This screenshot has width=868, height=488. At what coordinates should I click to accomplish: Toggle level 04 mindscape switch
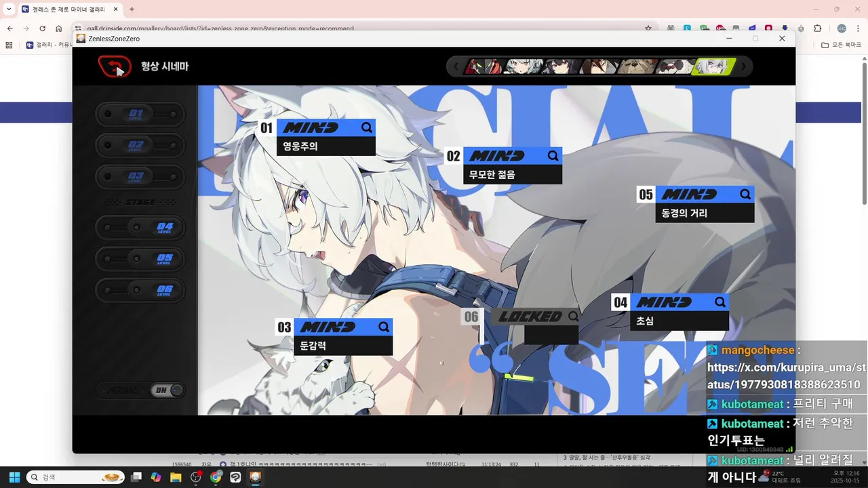140,227
